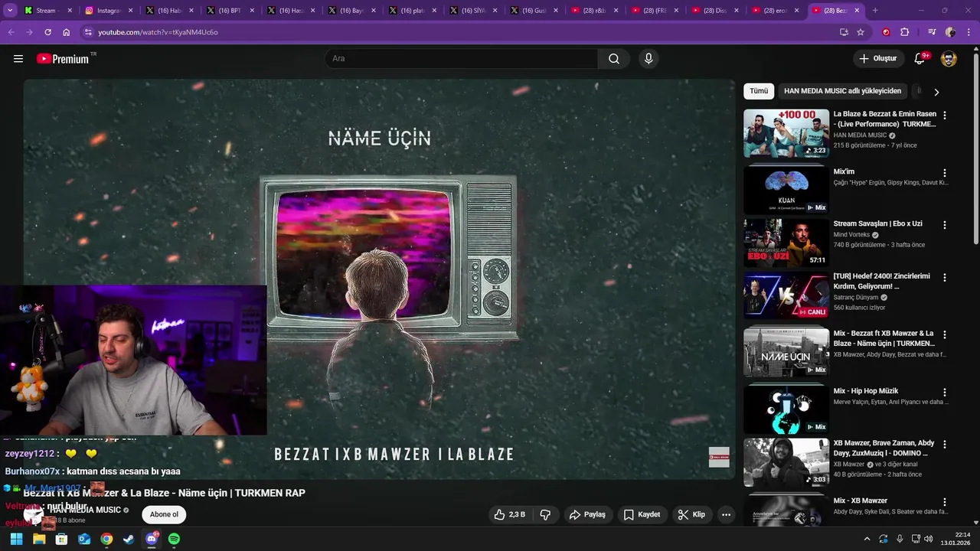Open options for Mix - XB Mawzer
This screenshot has height=551, width=980.
[945, 503]
